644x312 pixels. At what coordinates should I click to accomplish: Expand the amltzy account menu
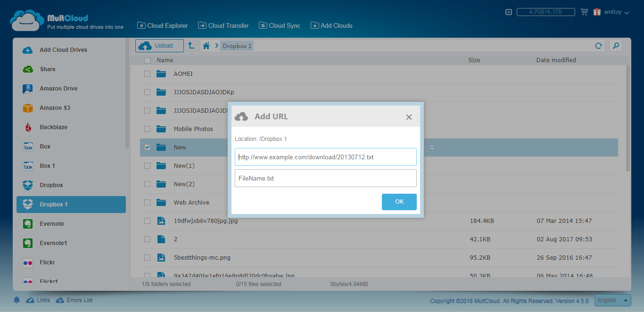pos(617,13)
